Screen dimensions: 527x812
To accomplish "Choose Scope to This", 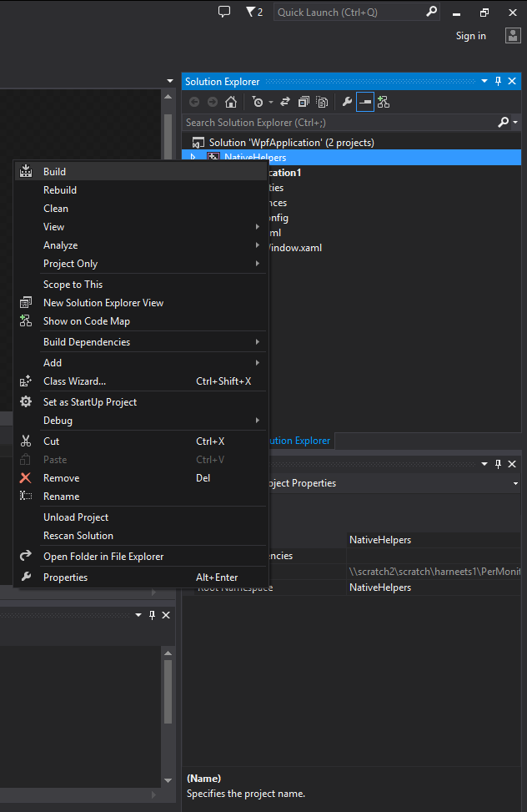I will click(140, 285).
